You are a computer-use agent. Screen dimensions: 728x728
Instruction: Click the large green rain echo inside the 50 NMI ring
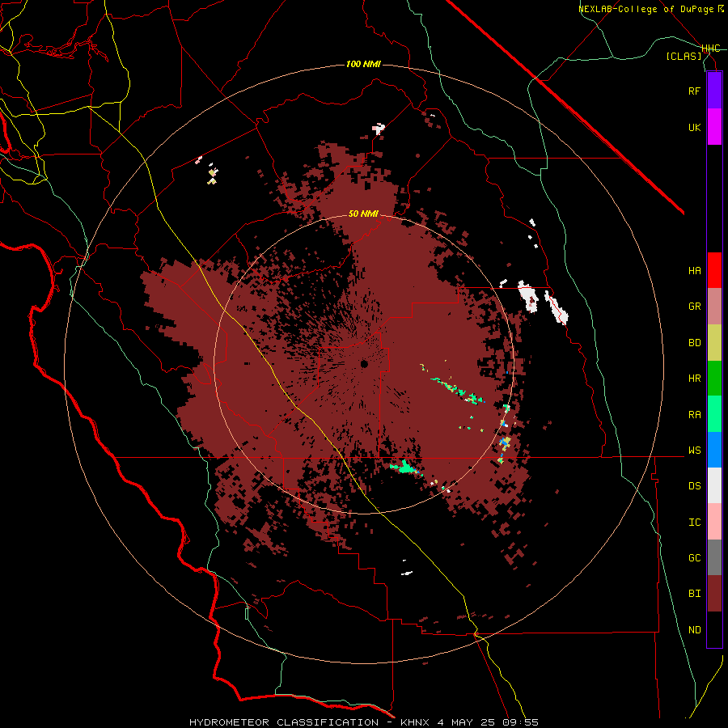(x=405, y=467)
